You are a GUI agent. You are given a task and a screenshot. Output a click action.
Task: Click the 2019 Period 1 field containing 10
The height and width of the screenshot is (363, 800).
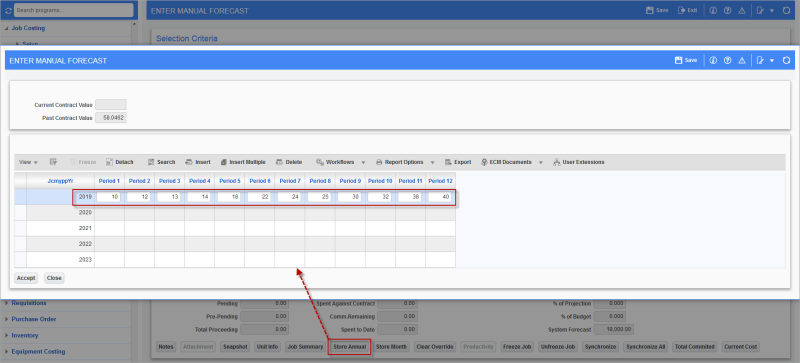tap(109, 197)
